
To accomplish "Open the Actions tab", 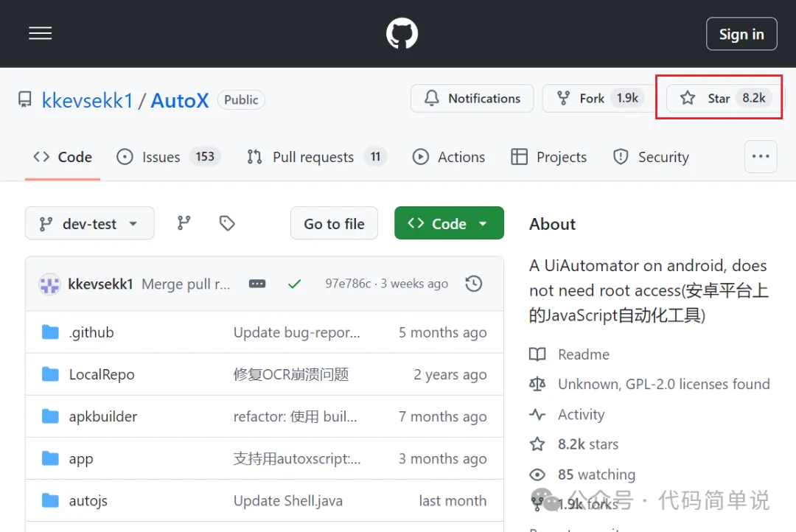I will pyautogui.click(x=448, y=157).
